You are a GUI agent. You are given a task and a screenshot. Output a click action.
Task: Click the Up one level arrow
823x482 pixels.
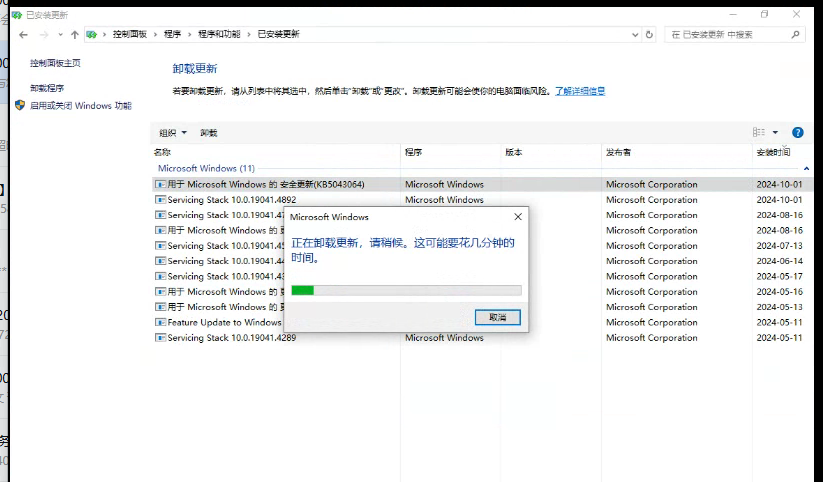[75, 34]
